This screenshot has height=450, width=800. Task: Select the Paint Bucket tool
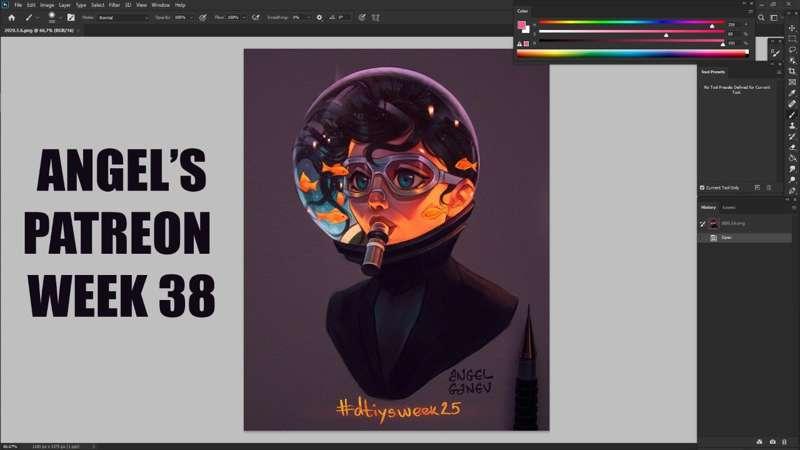point(792,158)
